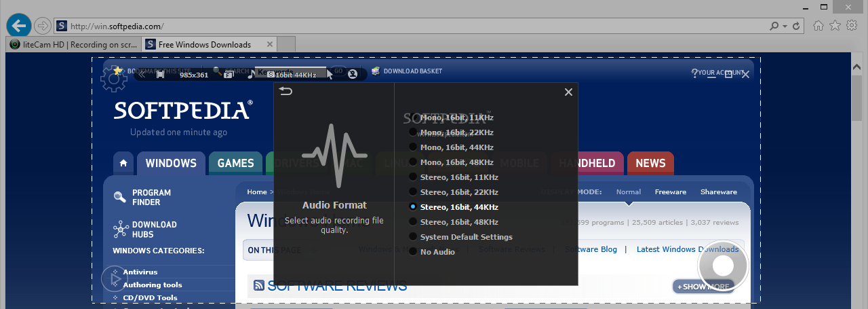Set display mode to Freeware
Screen dimensions: 868x309
(671, 192)
